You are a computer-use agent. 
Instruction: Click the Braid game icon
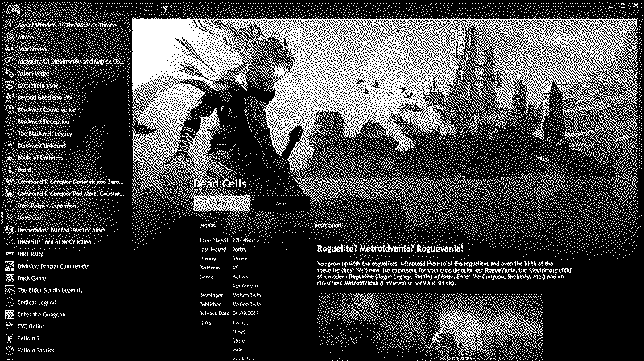point(9,170)
